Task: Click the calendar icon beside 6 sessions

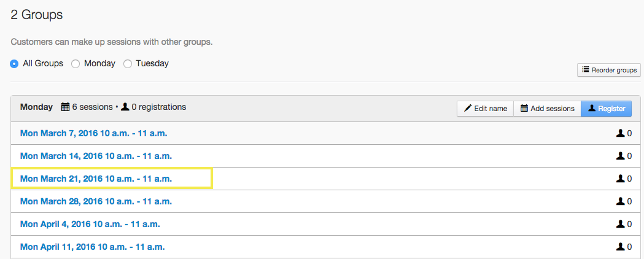Action: [66, 107]
